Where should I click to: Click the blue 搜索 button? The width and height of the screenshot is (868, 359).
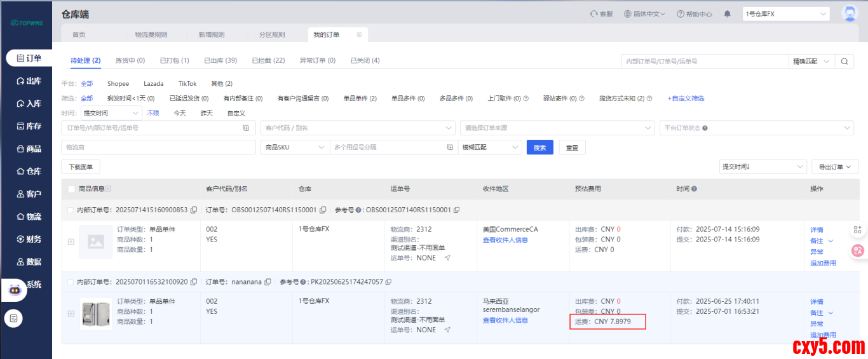539,147
